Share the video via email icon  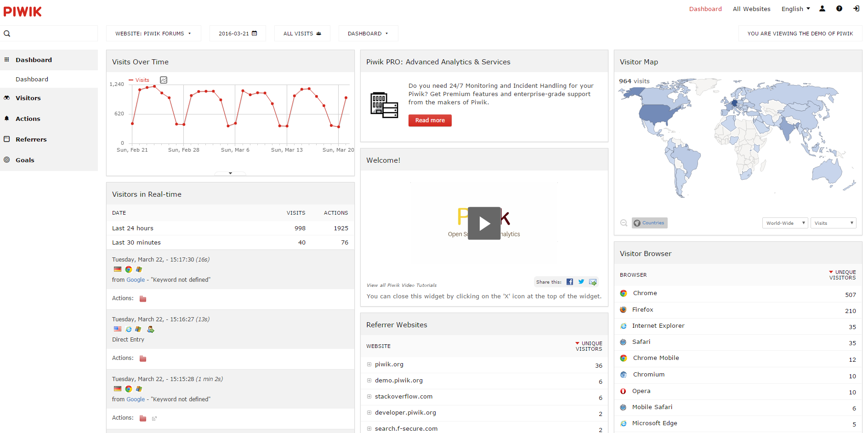click(593, 282)
